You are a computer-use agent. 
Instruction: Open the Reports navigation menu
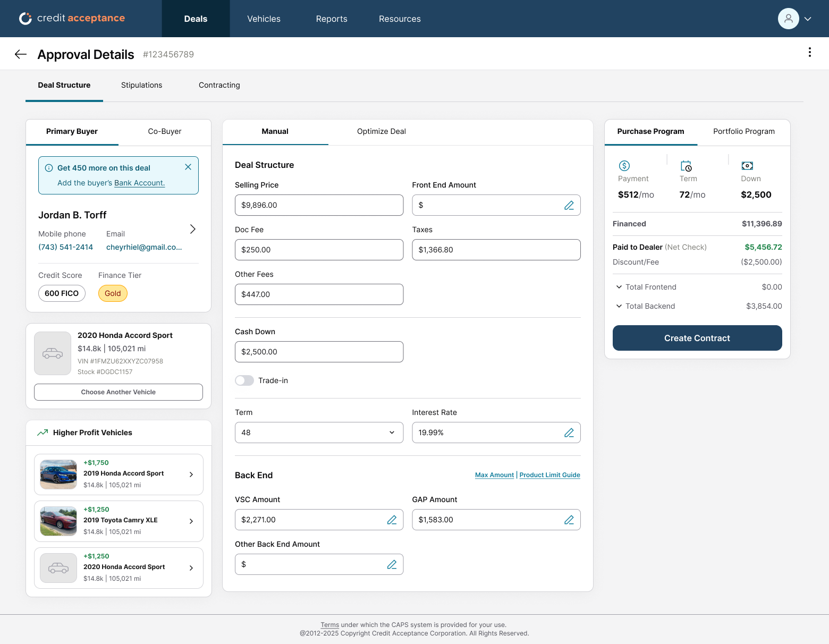332,19
